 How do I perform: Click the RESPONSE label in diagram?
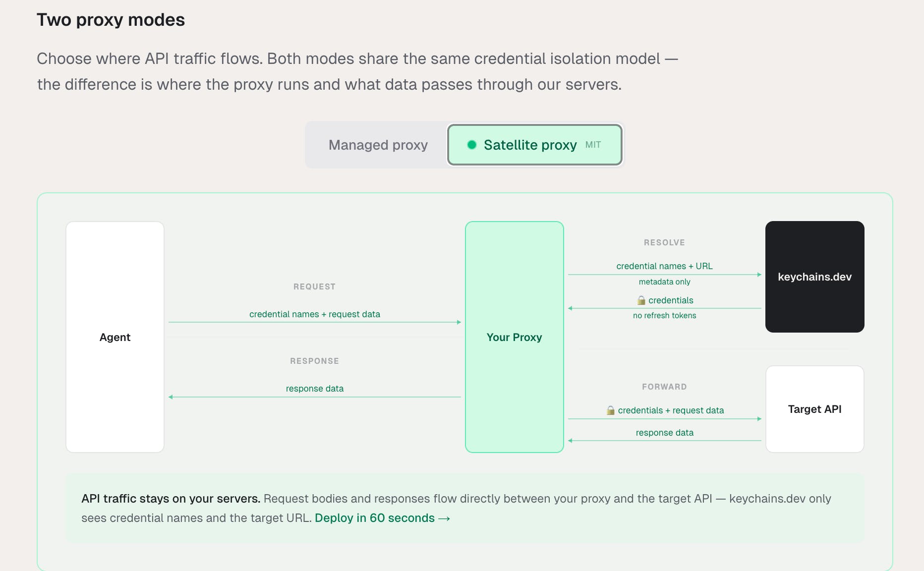(x=314, y=361)
